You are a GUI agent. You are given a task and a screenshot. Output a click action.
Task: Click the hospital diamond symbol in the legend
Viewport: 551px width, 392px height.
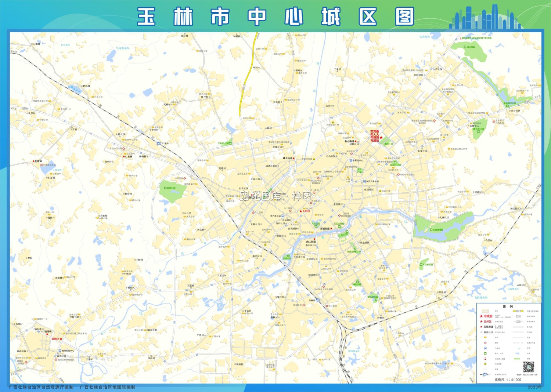485,342
